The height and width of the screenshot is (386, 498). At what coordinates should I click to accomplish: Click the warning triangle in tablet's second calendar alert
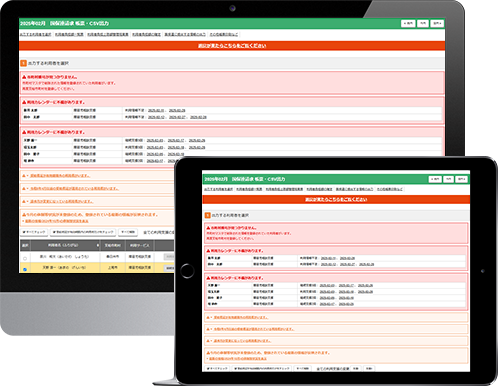point(208,278)
